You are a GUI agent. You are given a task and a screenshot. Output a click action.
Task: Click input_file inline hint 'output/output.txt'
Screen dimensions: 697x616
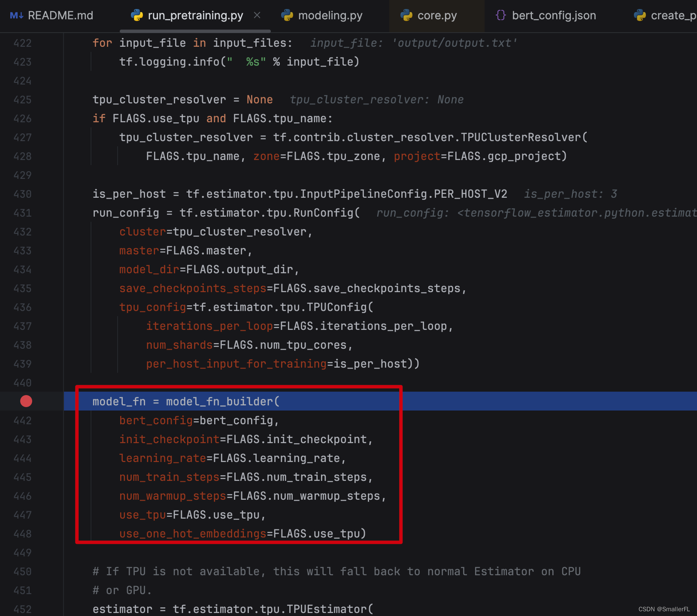pos(414,43)
